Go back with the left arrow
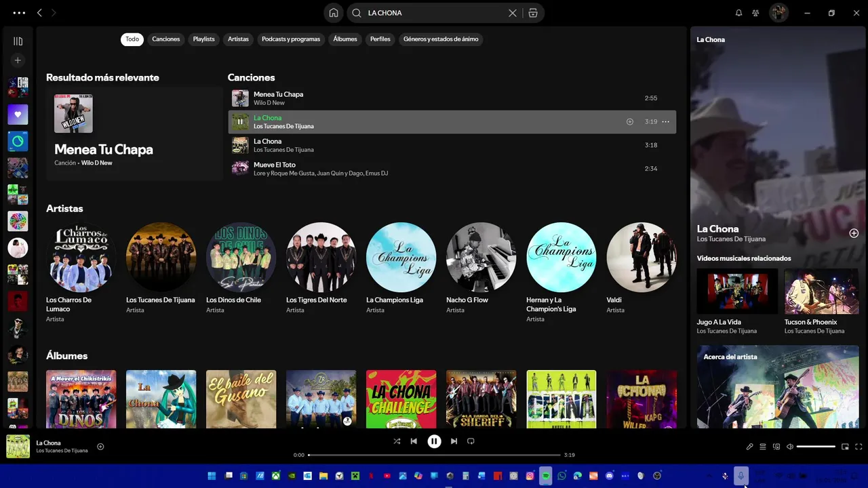 (39, 13)
